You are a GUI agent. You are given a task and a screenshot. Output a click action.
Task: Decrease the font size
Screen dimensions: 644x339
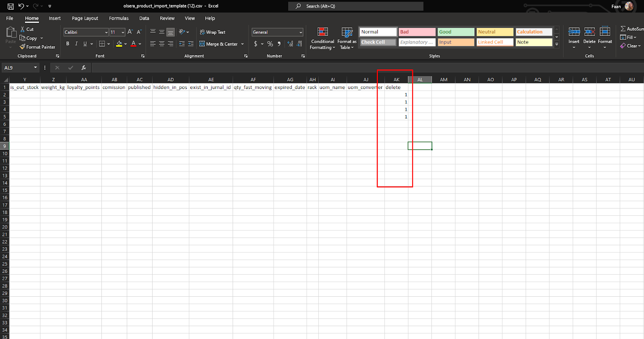[x=139, y=32]
